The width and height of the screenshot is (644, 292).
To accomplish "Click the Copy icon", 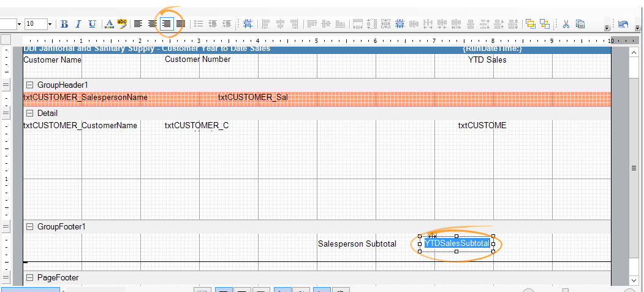I will tap(580, 24).
